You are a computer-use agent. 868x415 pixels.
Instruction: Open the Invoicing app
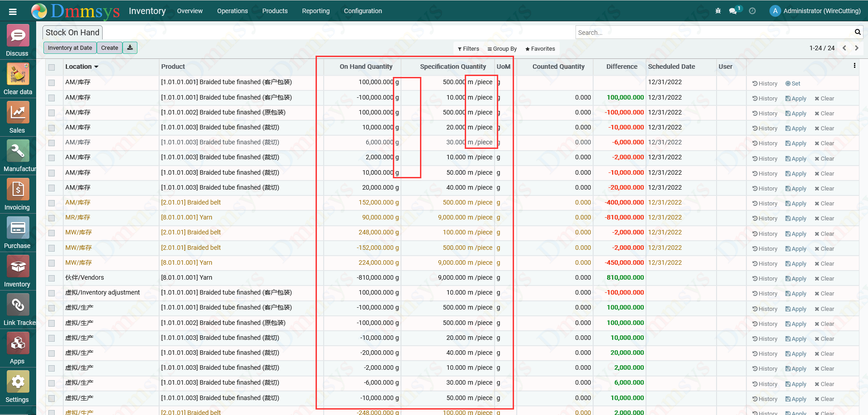click(x=17, y=194)
